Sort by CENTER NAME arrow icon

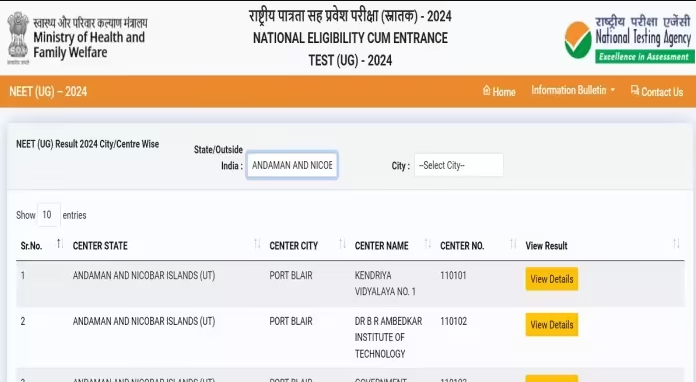427,244
